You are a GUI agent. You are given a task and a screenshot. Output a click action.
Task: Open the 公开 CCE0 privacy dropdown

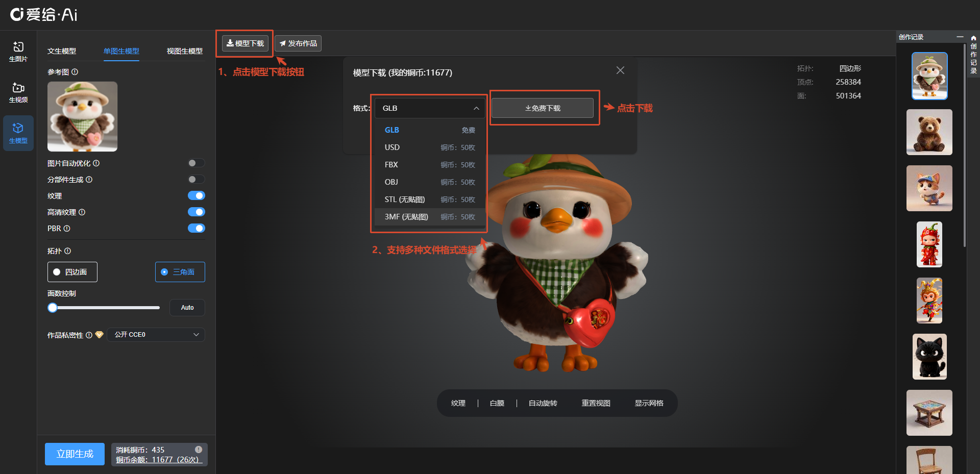tap(156, 335)
